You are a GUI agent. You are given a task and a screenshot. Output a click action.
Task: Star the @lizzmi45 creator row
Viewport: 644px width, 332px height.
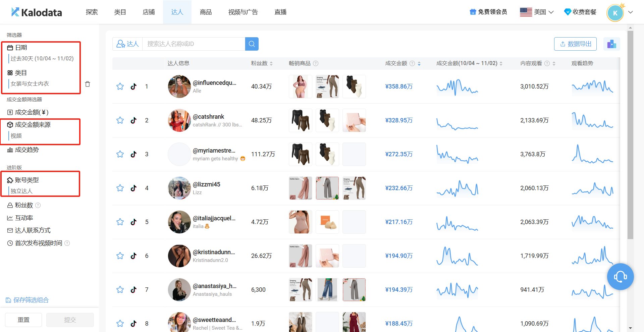[120, 188]
